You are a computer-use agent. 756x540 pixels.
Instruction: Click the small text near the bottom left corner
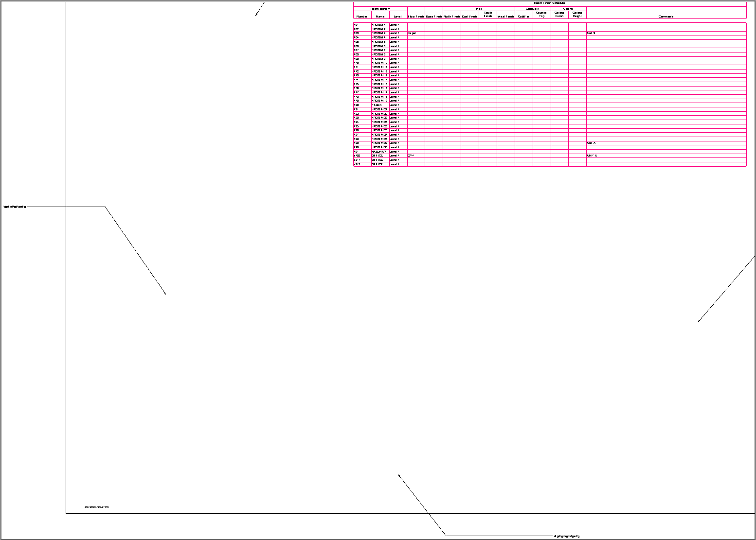(97, 507)
